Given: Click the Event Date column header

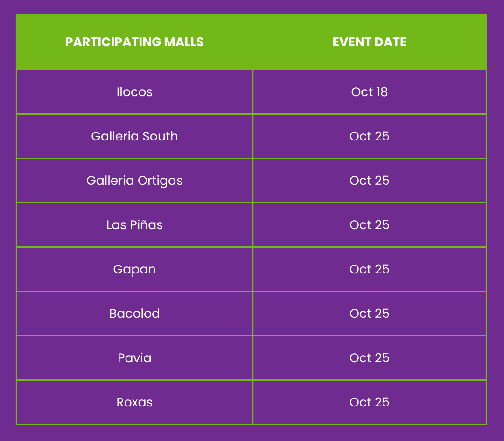Looking at the screenshot, I should (x=369, y=42).
